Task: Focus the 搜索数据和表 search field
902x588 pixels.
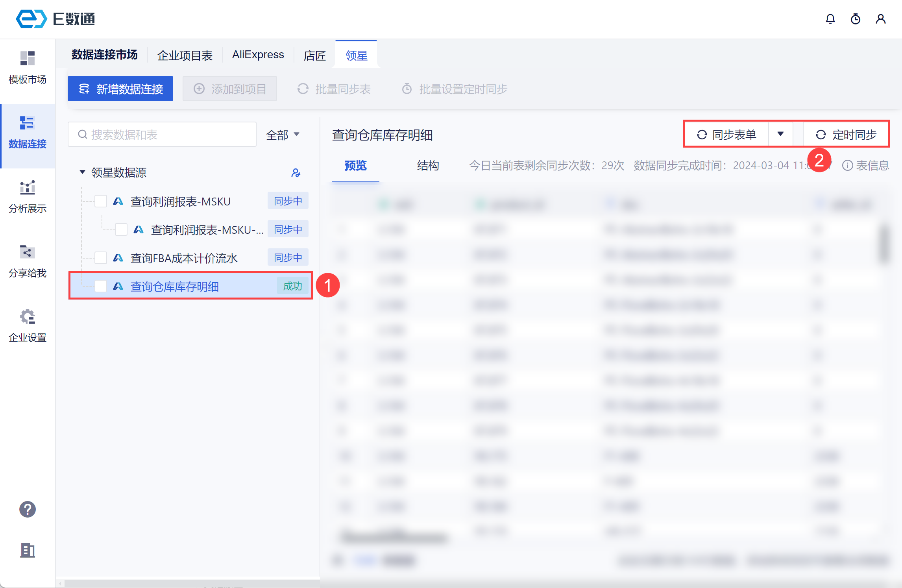Action: click(162, 135)
